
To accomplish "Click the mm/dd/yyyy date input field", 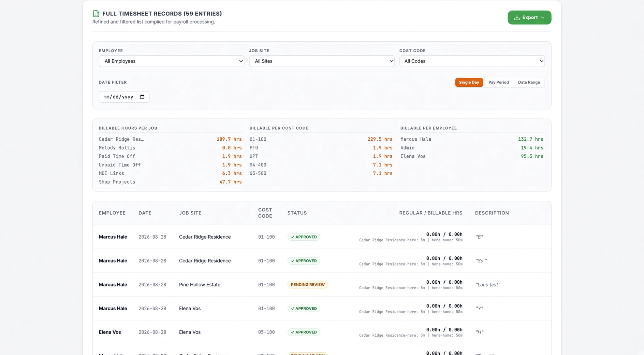I will 124,97.
